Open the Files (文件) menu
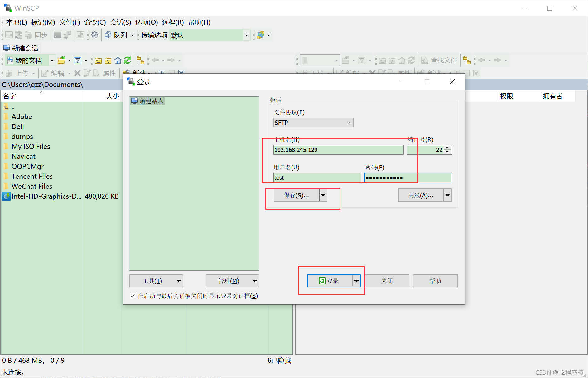588x378 pixels. 70,22
